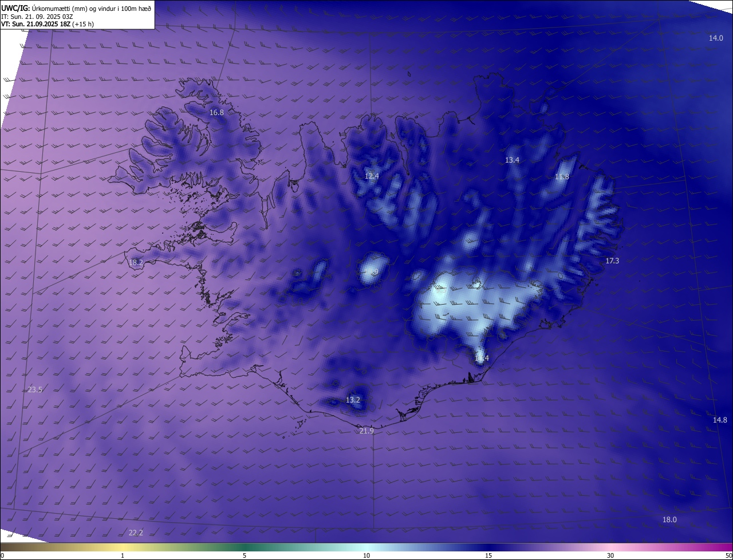733x560 pixels.
Task: Click the UWC/IG Úrkomumætti title line
Action: [76, 7]
